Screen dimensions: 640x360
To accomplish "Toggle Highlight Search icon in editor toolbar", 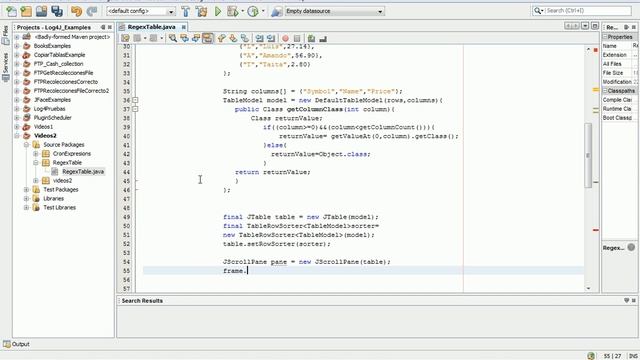I will click(x=208, y=38).
